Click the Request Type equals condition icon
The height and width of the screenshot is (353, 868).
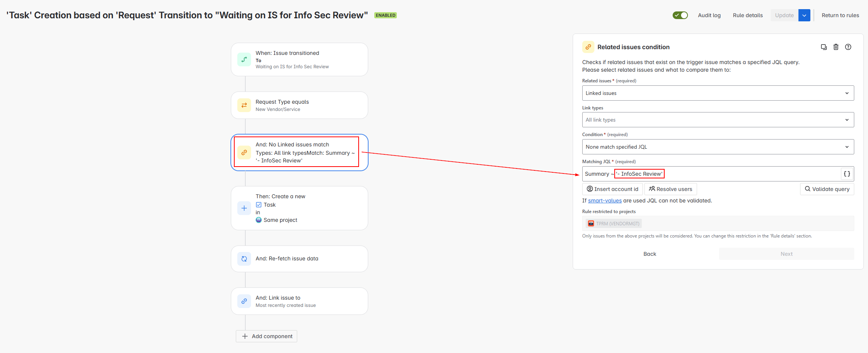point(244,105)
